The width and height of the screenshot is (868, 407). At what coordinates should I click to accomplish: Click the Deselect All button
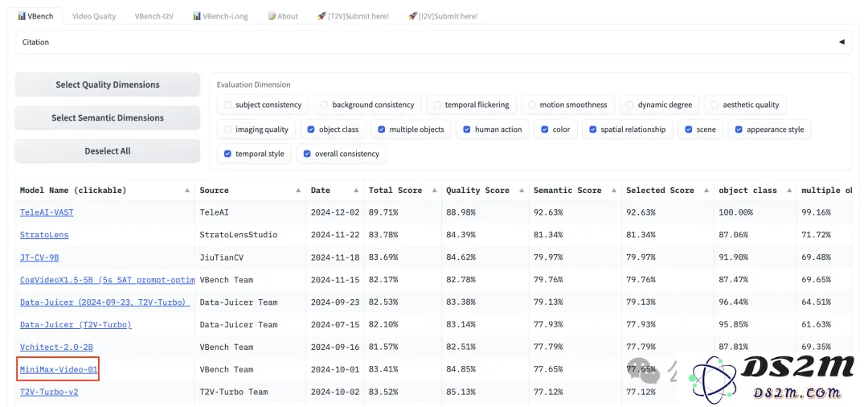click(108, 151)
